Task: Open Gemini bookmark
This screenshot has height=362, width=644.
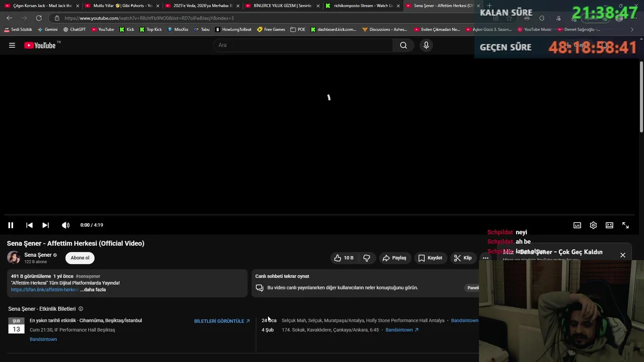Action: 48,30
